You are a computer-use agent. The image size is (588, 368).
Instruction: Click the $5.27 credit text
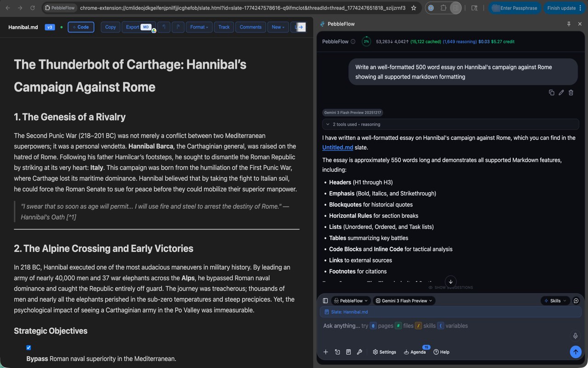pyautogui.click(x=503, y=41)
